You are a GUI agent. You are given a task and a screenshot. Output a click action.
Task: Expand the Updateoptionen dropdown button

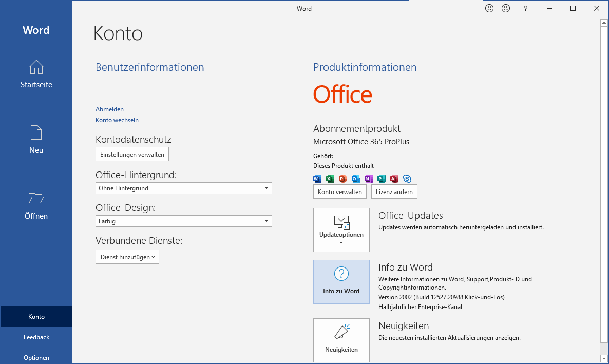[341, 230]
